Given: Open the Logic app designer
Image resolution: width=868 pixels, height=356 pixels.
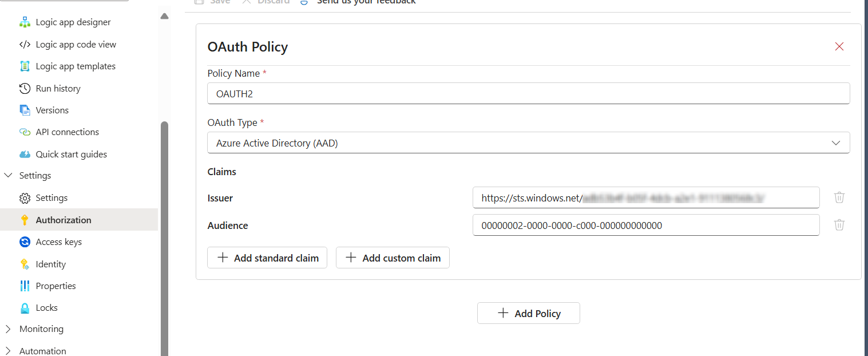Looking at the screenshot, I should coord(73,22).
